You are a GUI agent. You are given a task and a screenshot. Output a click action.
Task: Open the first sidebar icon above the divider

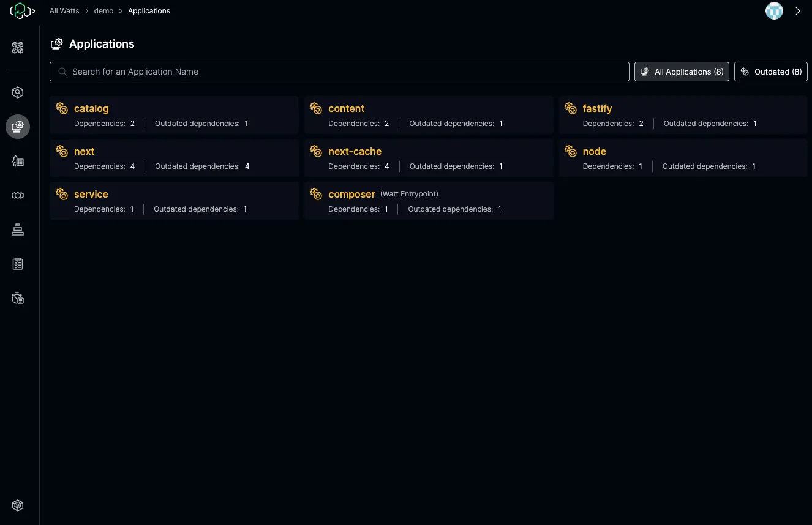coord(18,48)
